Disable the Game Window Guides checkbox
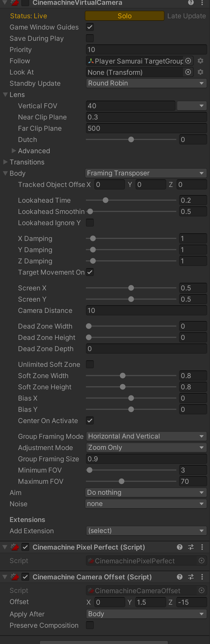The image size is (210, 644). point(90,27)
